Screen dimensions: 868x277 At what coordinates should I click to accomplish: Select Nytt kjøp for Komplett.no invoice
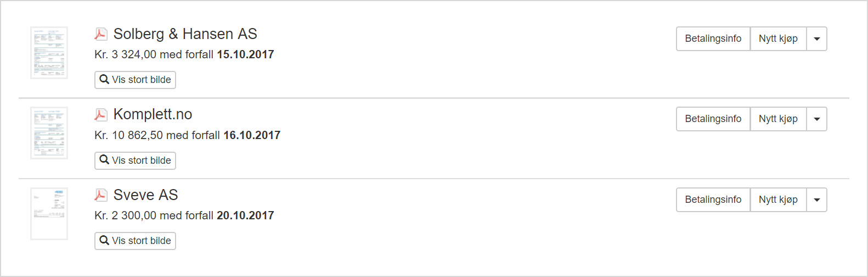[778, 119]
